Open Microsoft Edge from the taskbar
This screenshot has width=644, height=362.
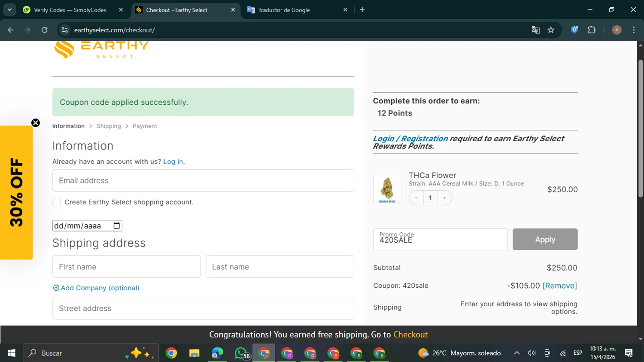[x=217, y=353]
